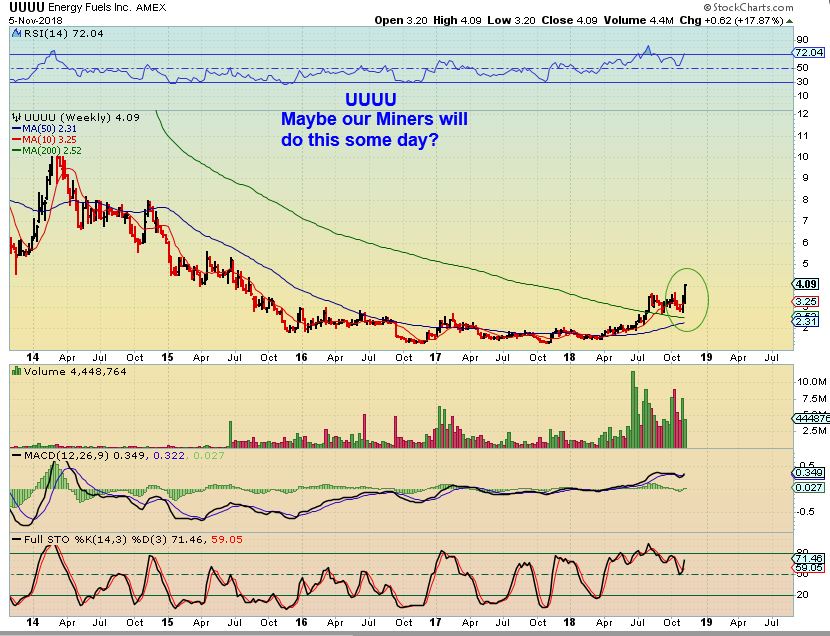Click the Energy Fuels Inc. AMEX company name
830x636 pixels.
[x=107, y=7]
